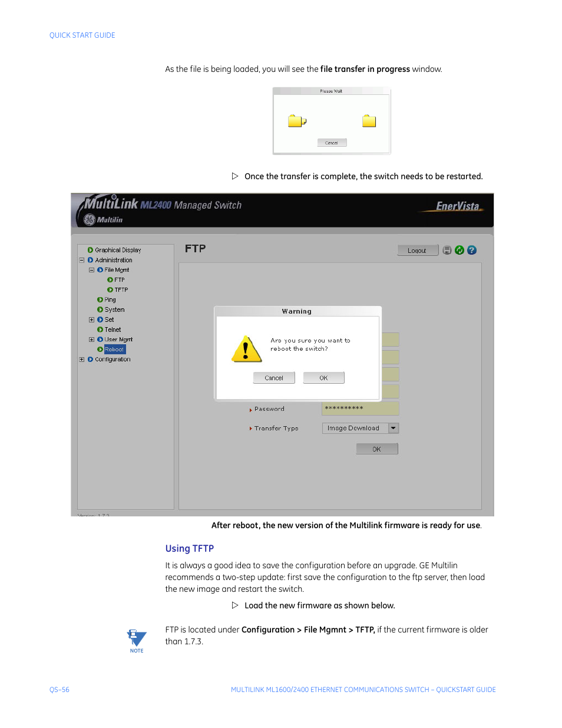Click the Graphical Display tree icon
Viewport: 562px width, 728px height.
90,250
